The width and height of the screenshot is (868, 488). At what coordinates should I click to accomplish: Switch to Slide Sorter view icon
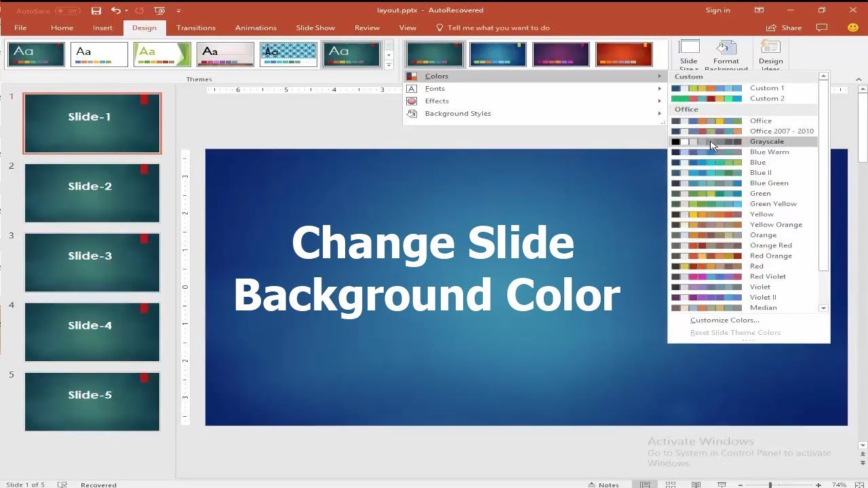(670, 485)
